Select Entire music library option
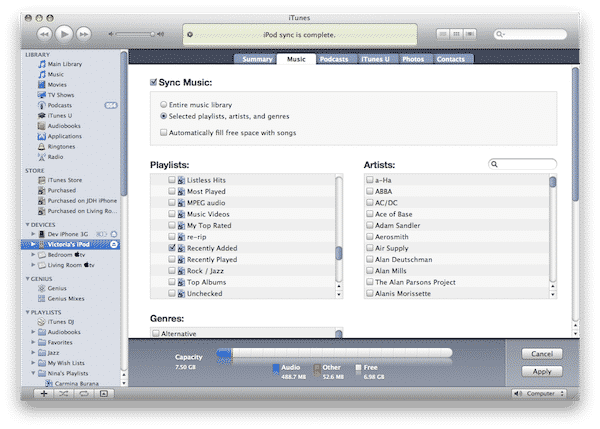 [164, 104]
